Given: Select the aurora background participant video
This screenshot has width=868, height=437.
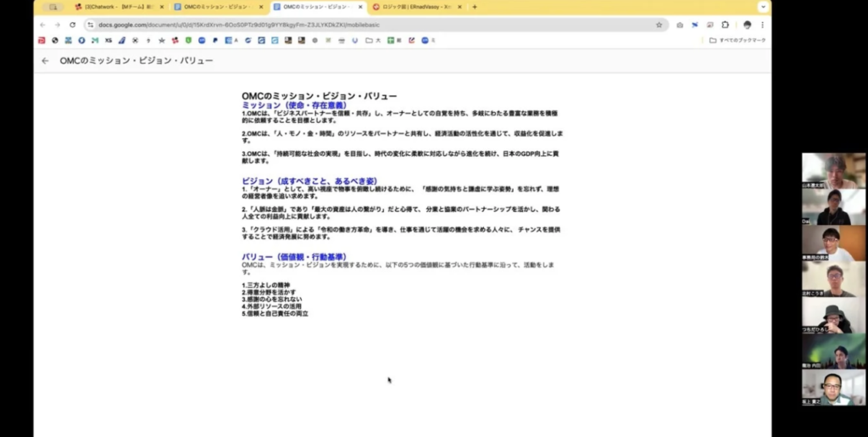Looking at the screenshot, I should coord(833,350).
